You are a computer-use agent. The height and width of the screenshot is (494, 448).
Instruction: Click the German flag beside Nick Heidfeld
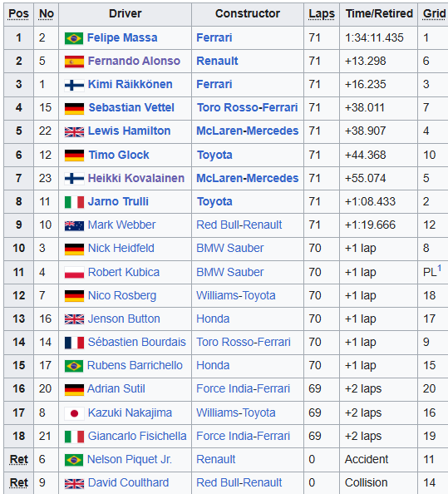pyautogui.click(x=74, y=249)
